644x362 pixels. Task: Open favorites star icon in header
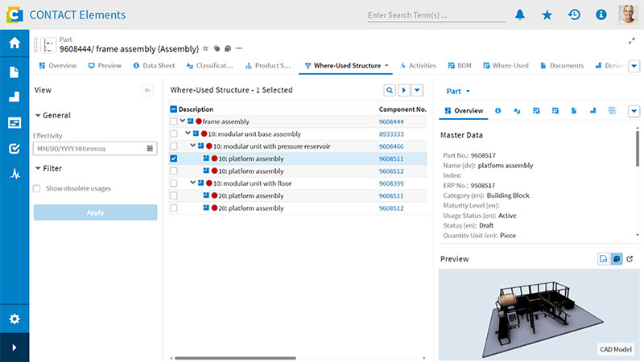(547, 14)
